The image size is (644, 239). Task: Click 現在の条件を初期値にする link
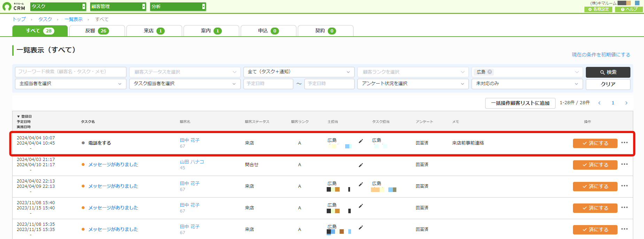point(601,55)
